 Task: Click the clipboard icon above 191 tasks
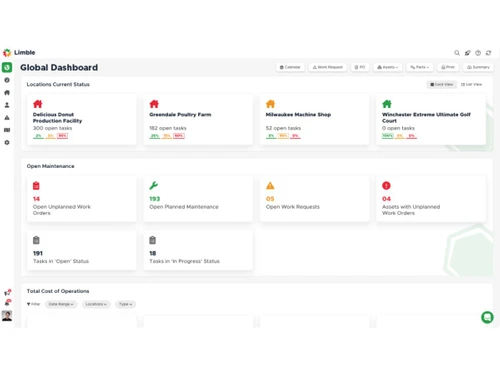pyautogui.click(x=36, y=240)
